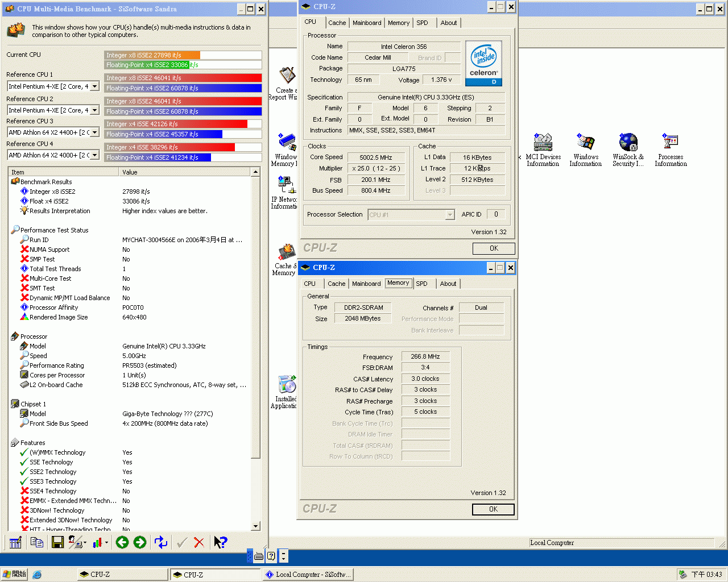Click the Start button on the taskbar

tap(14, 575)
